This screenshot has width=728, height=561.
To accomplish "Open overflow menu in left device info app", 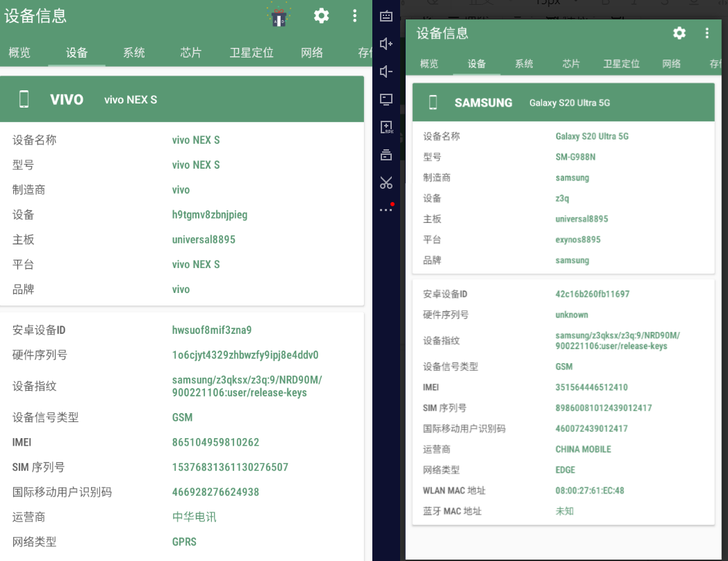I will pos(355,16).
